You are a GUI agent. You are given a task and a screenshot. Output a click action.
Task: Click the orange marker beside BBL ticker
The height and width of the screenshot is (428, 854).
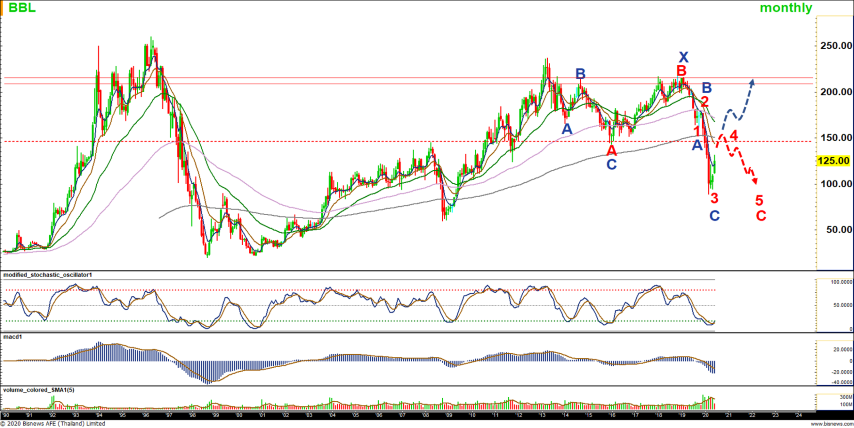(x=4, y=8)
